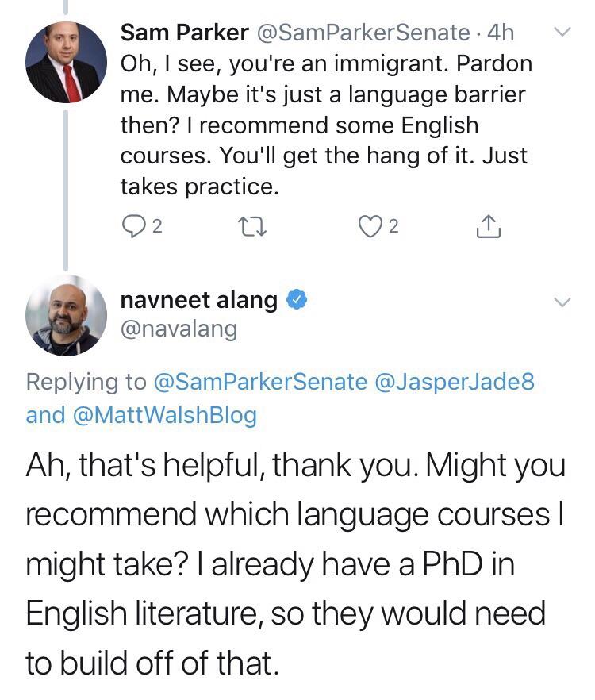Open the @navalang handle

(x=179, y=329)
